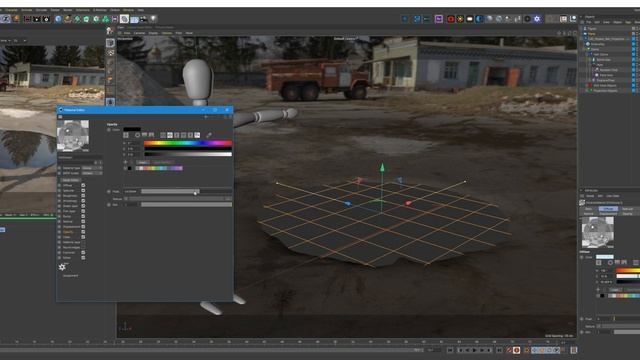Select the Figure object in Object Manager
The width and height of the screenshot is (640, 360).
(592, 29)
